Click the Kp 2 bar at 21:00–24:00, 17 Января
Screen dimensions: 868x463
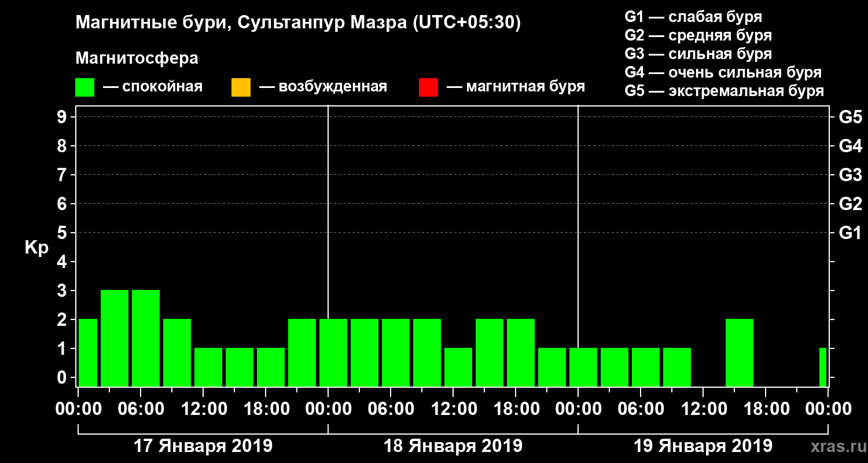coord(302,352)
